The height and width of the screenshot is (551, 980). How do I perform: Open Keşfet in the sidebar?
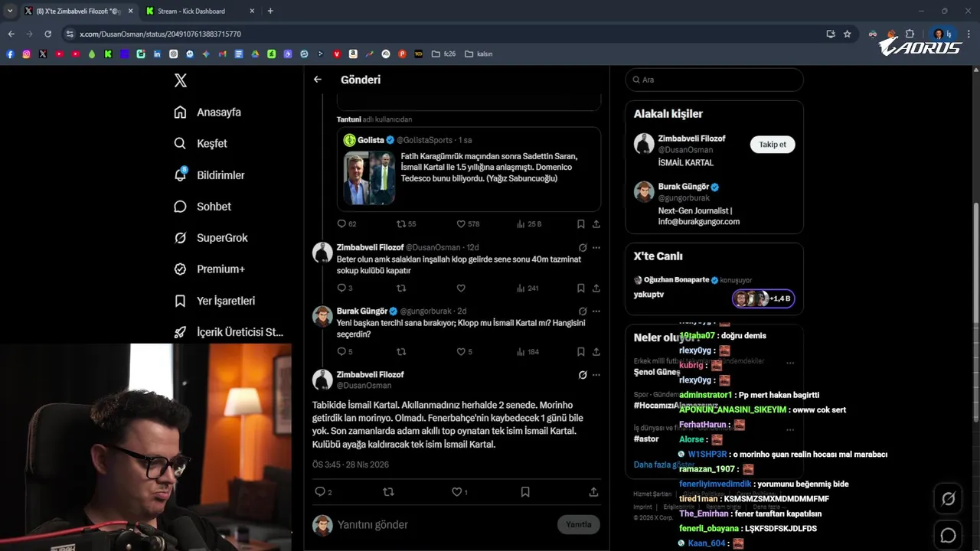click(201, 144)
